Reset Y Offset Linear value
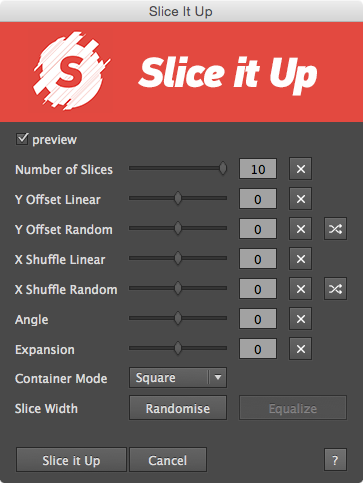The height and width of the screenshot is (483, 363). tap(300, 199)
